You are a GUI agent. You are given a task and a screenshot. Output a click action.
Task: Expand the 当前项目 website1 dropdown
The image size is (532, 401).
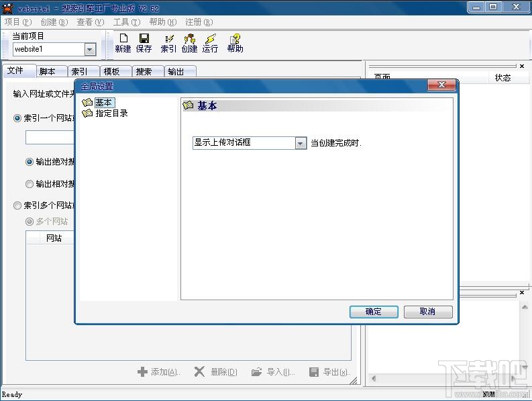click(x=90, y=50)
